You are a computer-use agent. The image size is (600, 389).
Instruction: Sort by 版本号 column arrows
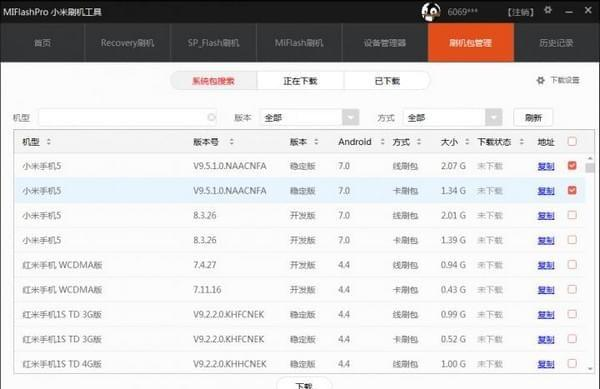(x=232, y=142)
